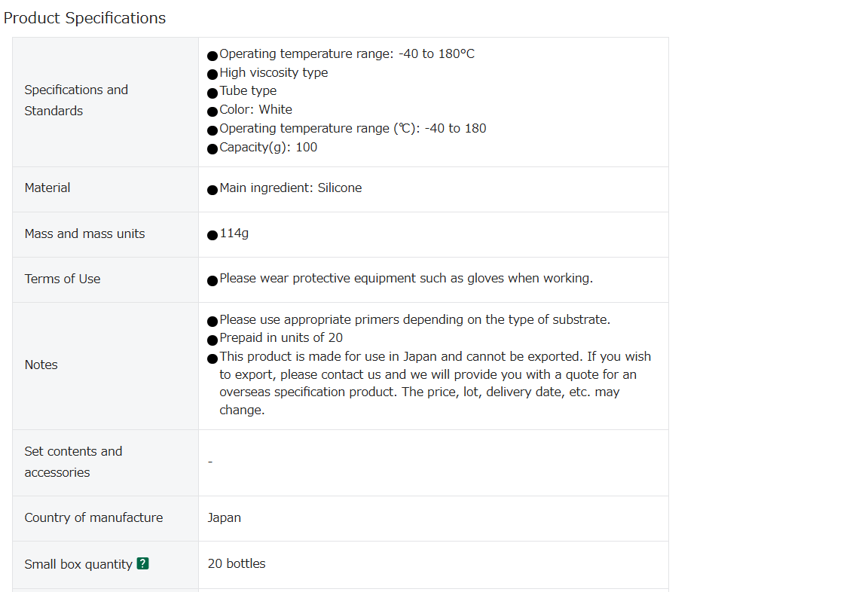
Task: Click the Terms of Use label
Action: click(63, 279)
